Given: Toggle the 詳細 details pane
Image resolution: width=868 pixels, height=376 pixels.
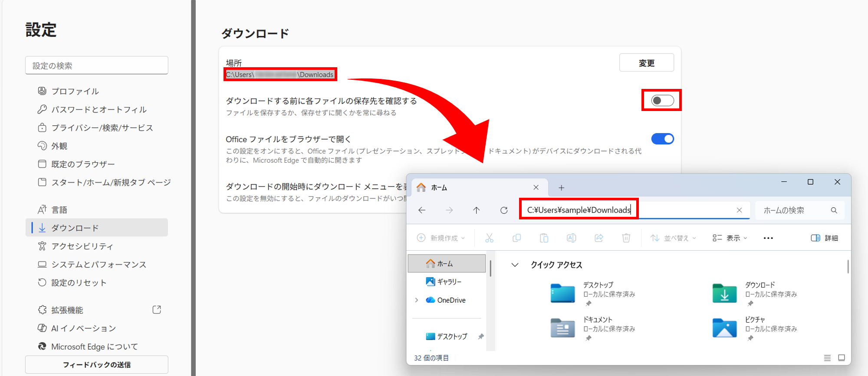Looking at the screenshot, I should (x=824, y=238).
